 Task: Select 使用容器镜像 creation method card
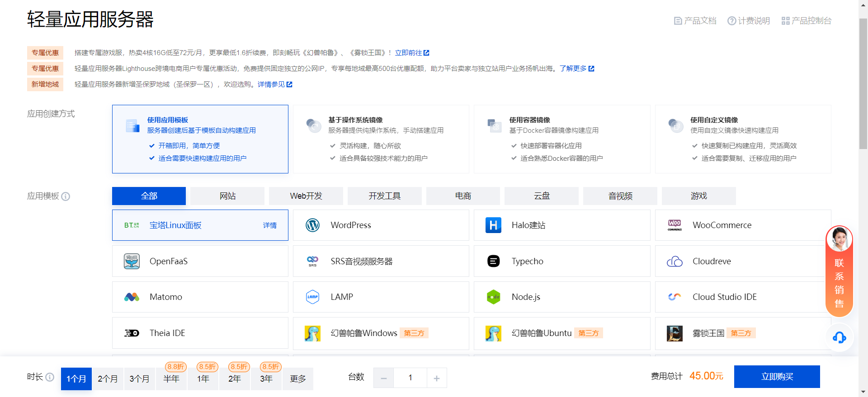pos(562,139)
